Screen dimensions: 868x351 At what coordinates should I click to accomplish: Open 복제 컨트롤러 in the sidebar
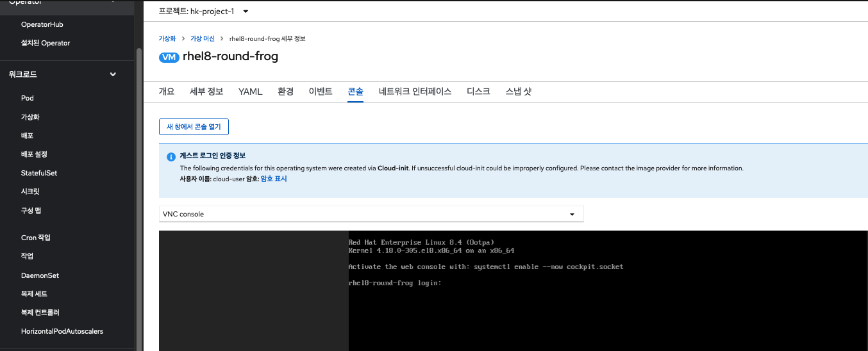pos(40,313)
